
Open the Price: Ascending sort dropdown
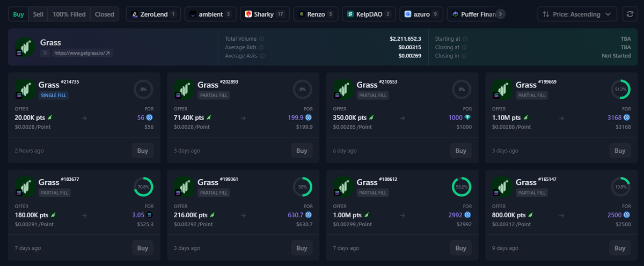[577, 14]
